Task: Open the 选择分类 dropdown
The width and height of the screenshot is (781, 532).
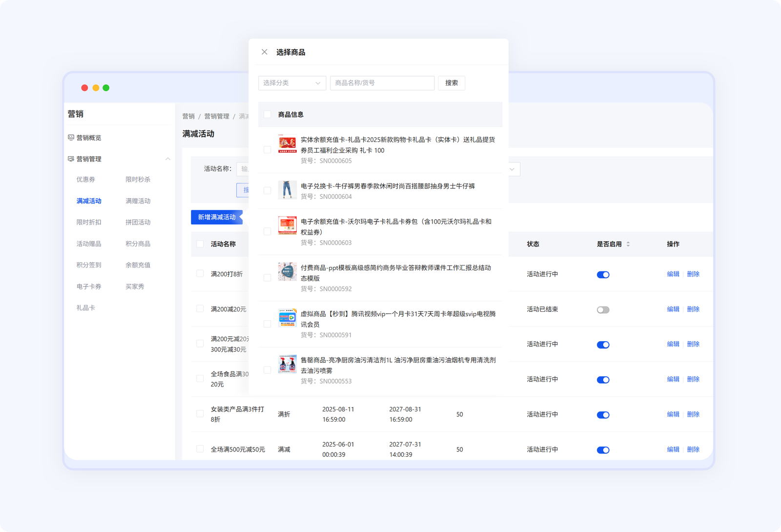Action: click(292, 83)
